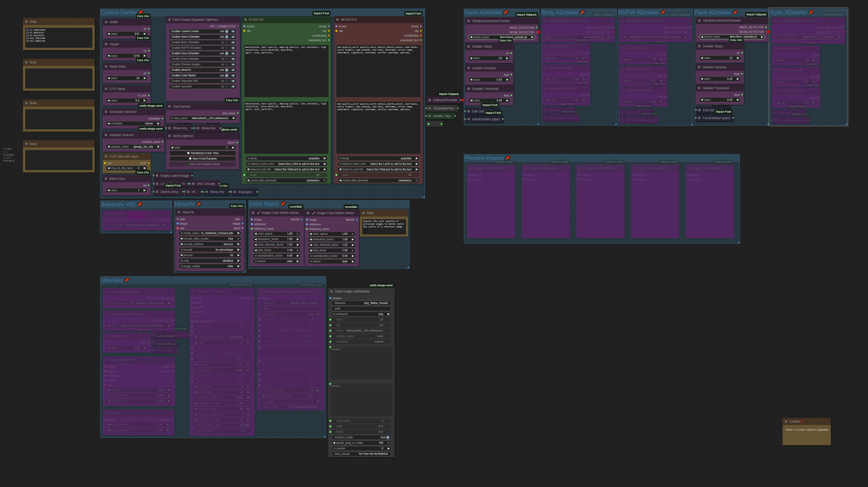
Task: Open the scheduler dropdown showing karras
Action: point(134,123)
